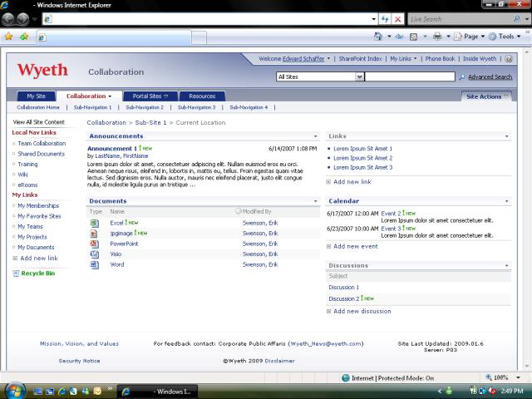Click Add new event link
The image size is (532, 399).
coord(356,246)
